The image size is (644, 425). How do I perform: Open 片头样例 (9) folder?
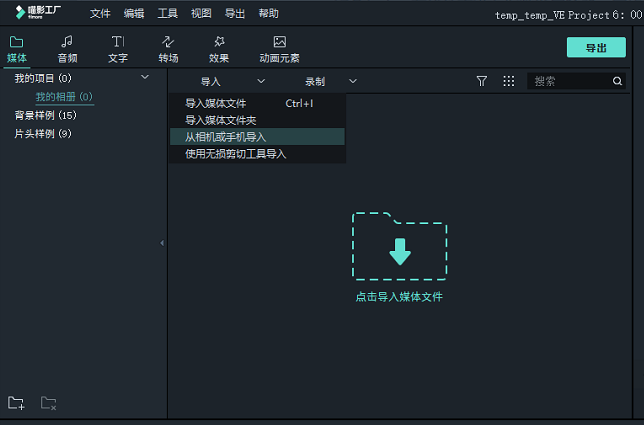tap(43, 133)
